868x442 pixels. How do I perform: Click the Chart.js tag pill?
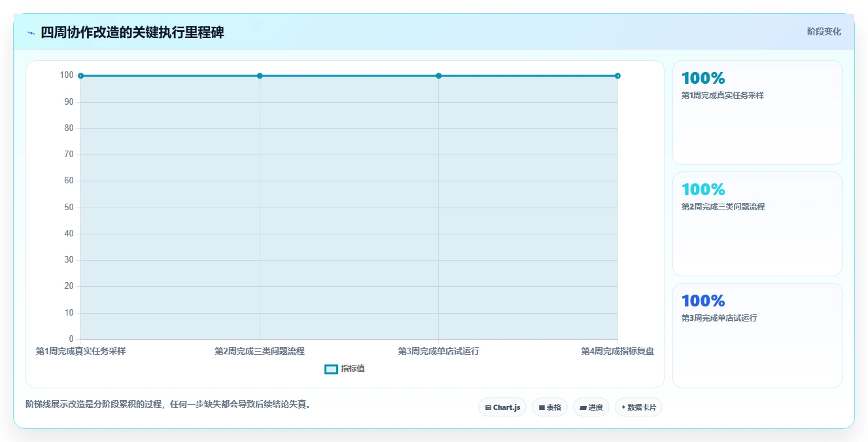point(502,407)
